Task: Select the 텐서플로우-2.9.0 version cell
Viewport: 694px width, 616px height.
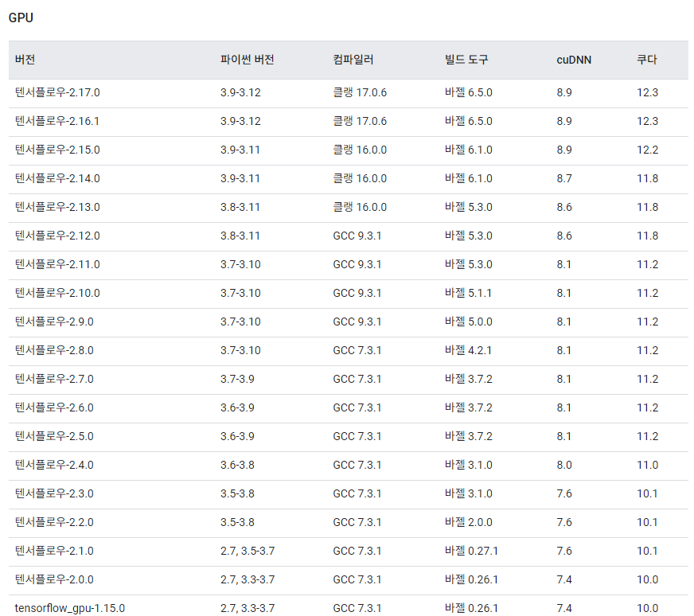Action: pyautogui.click(x=54, y=322)
